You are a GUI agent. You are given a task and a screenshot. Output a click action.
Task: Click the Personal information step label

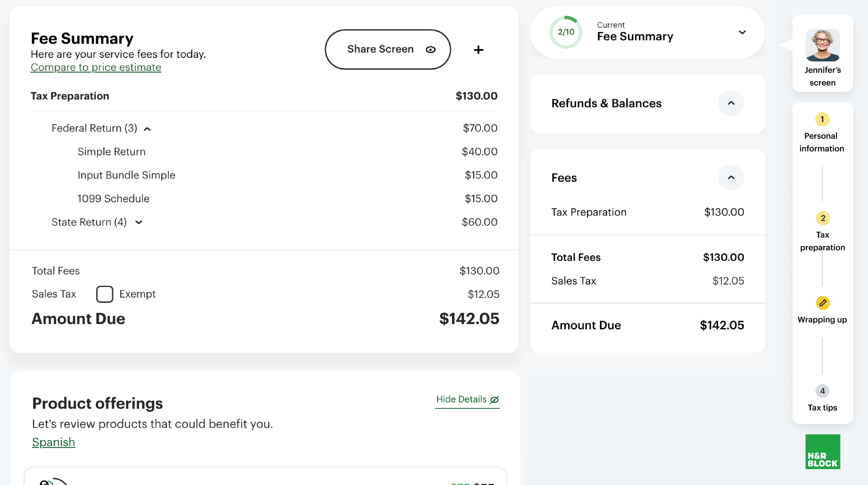(821, 142)
